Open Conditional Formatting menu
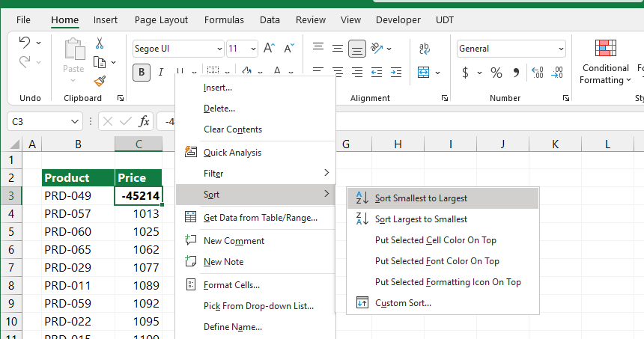Screen dimensions: 644x339 (605, 62)
